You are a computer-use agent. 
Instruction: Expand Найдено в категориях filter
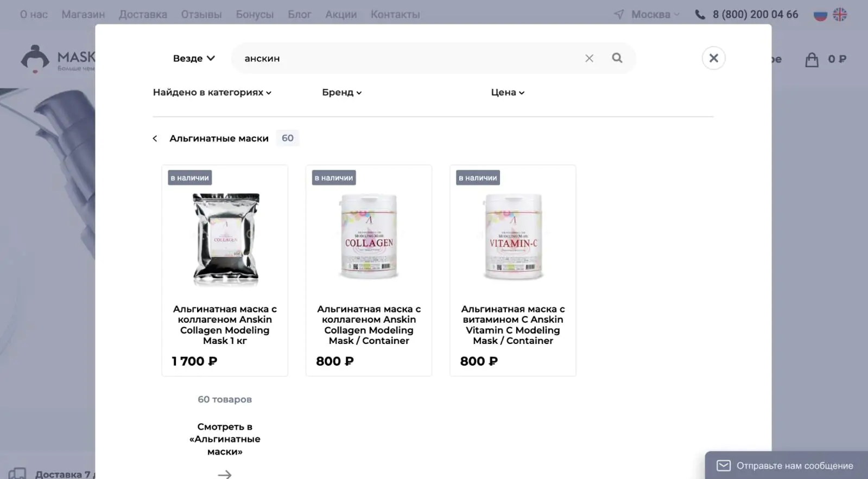click(212, 92)
